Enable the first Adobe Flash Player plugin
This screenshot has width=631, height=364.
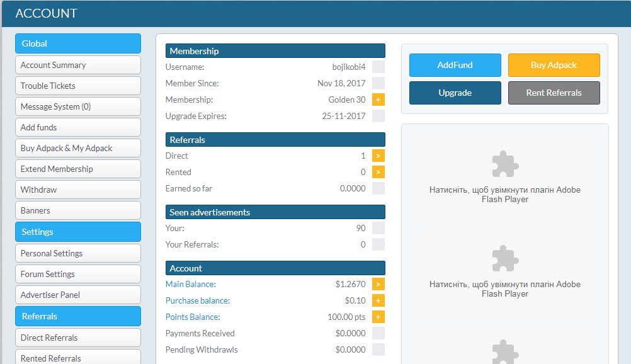[x=505, y=179]
